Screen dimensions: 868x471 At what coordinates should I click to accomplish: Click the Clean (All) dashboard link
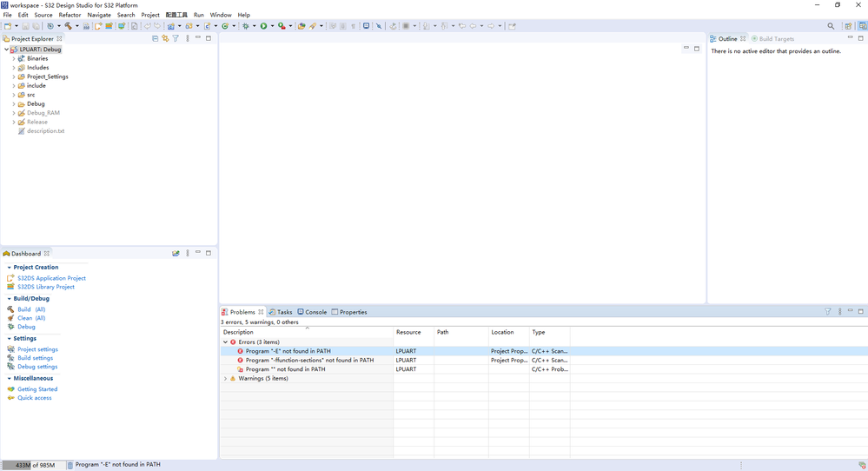click(x=31, y=318)
